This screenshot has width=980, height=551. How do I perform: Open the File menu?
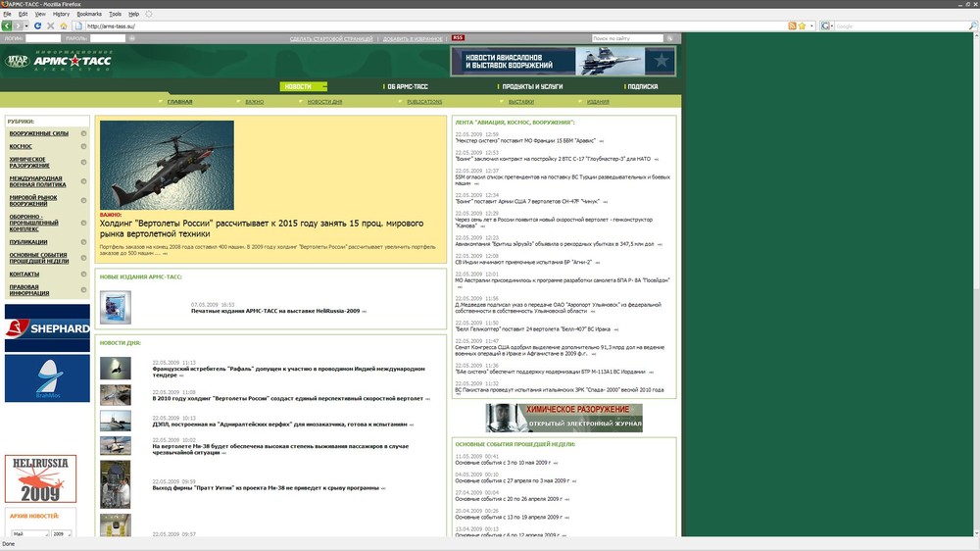[x=7, y=14]
